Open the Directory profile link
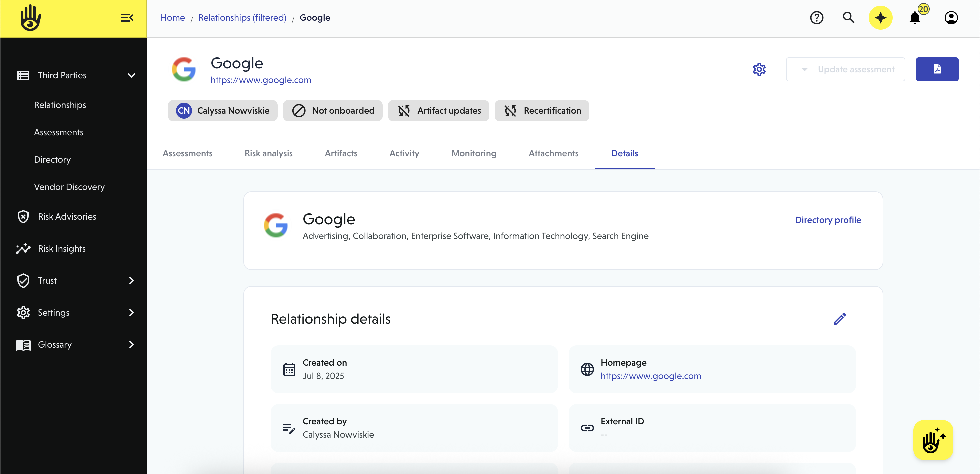This screenshot has height=474, width=980. 828,220
